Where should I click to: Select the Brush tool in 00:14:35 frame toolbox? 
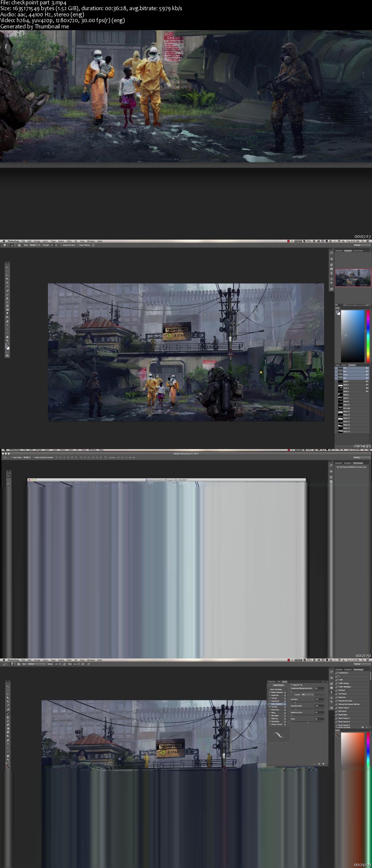point(7,295)
